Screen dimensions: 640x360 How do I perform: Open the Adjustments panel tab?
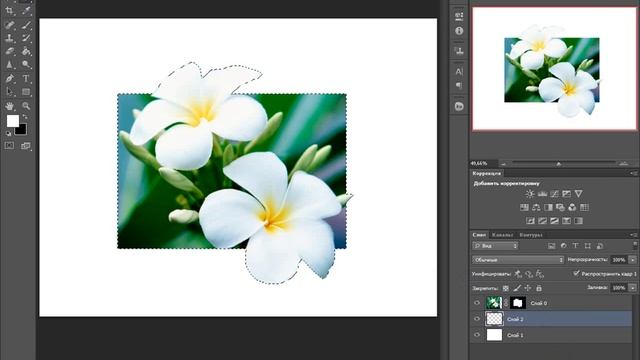point(487,173)
